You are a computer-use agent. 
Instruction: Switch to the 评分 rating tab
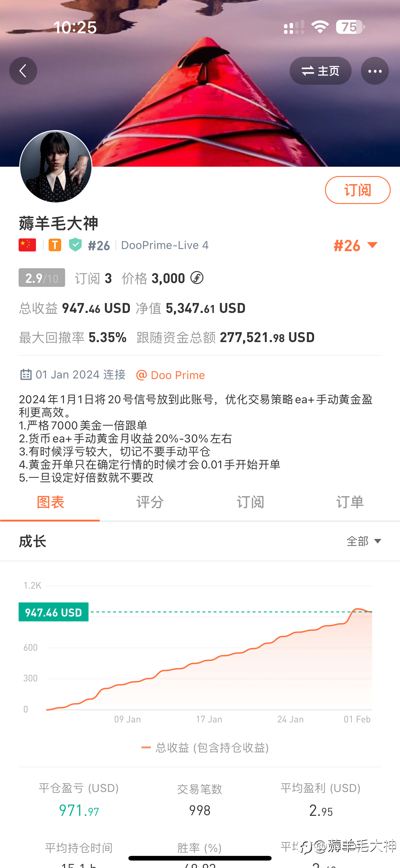[x=150, y=502]
